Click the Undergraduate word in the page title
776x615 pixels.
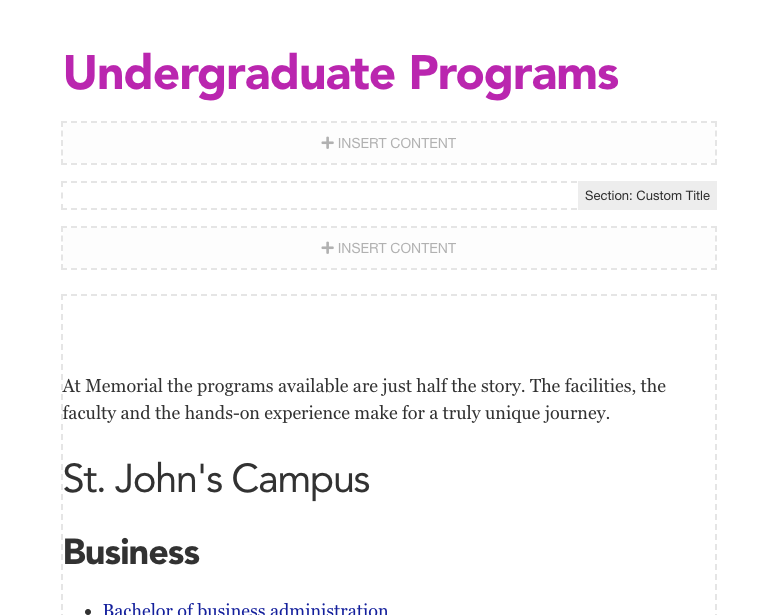pos(229,74)
